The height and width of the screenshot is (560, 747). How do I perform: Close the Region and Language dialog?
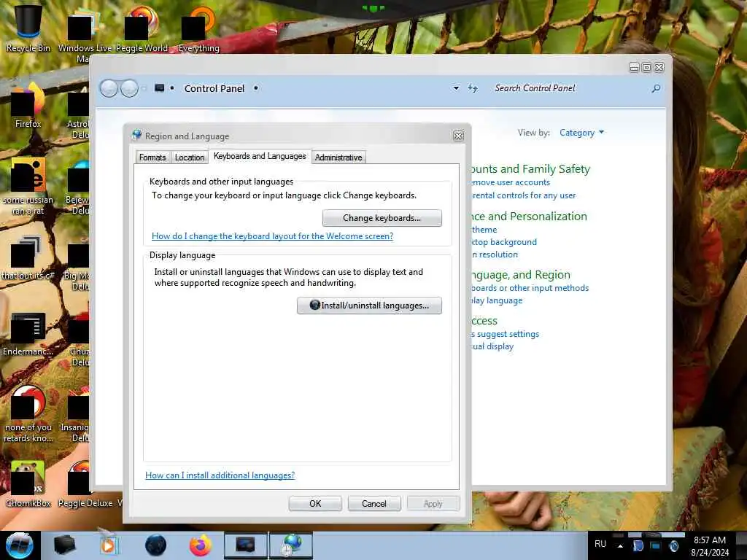[x=458, y=136]
